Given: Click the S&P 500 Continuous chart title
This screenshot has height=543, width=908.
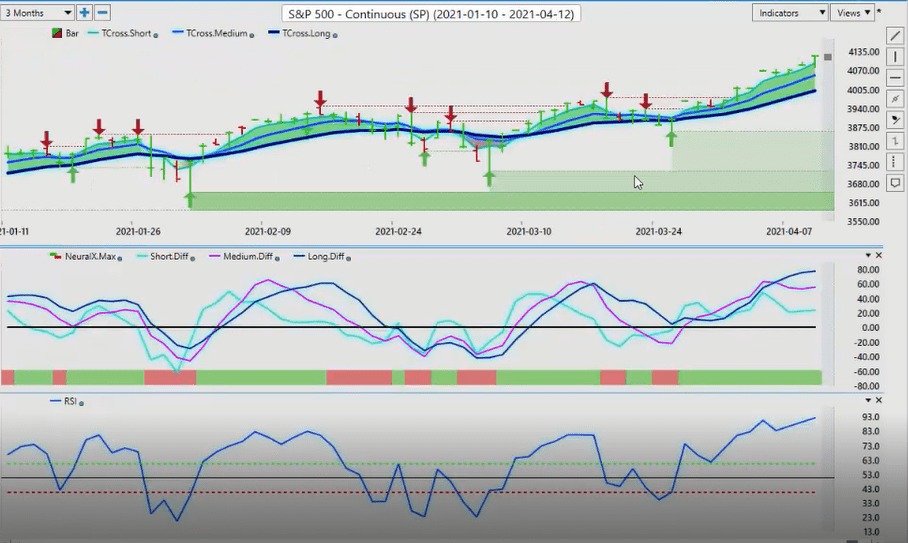Looking at the screenshot, I should 431,14.
